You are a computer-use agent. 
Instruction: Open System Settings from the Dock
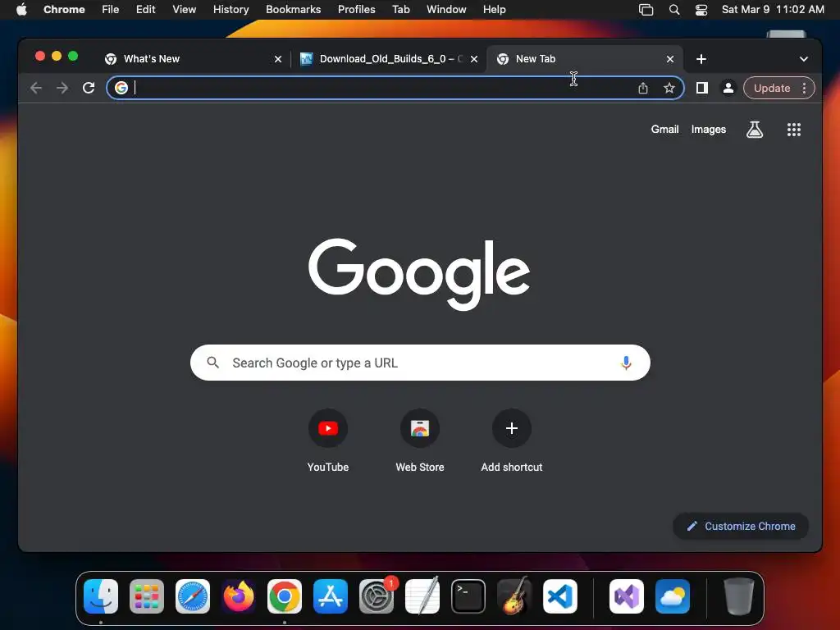point(377,596)
